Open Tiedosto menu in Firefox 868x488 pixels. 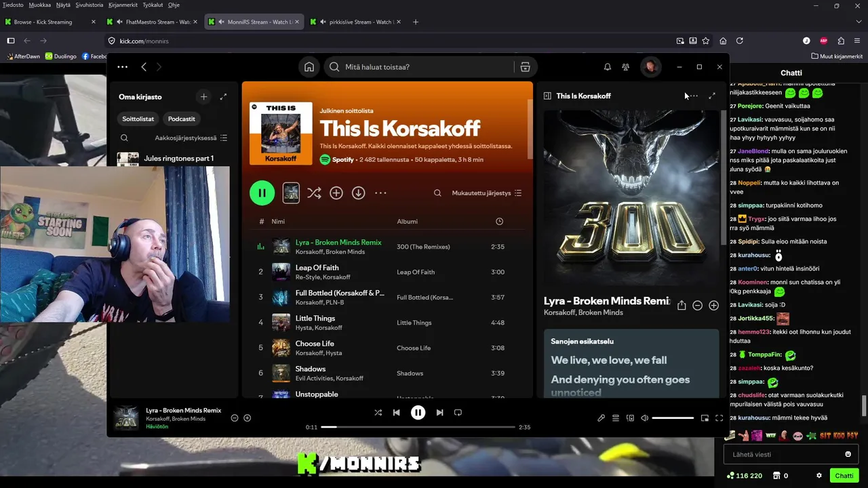(13, 5)
